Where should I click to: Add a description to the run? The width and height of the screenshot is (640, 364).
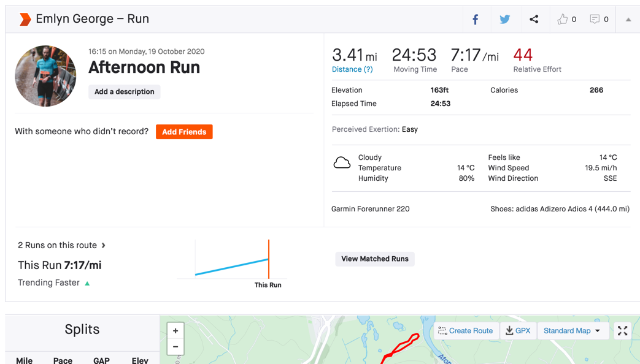tap(124, 92)
